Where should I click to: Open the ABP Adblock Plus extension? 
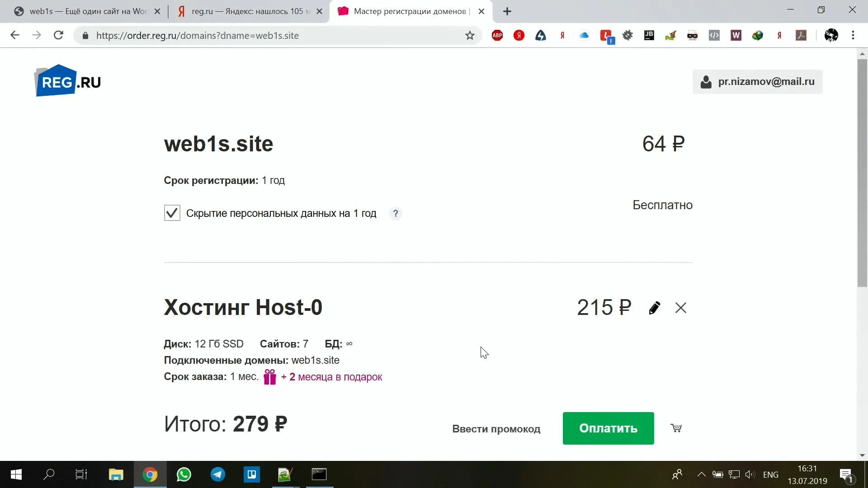coord(497,35)
